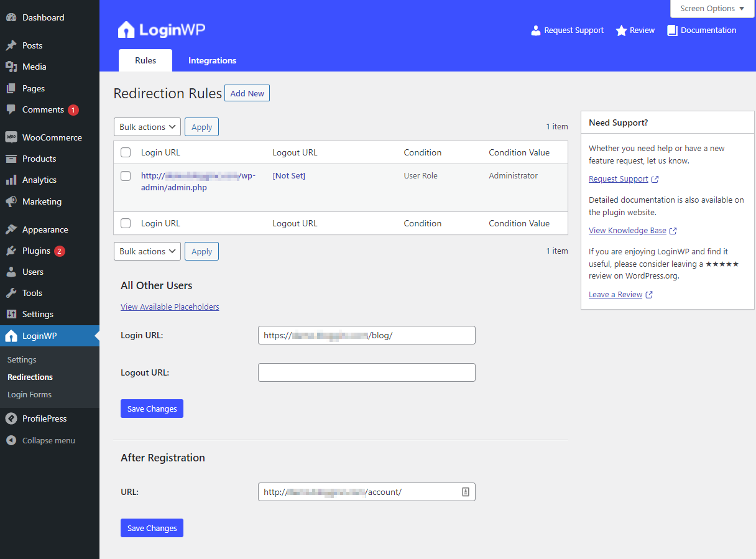Open the Dashboard icon in sidebar
756x559 pixels.
coord(11,17)
